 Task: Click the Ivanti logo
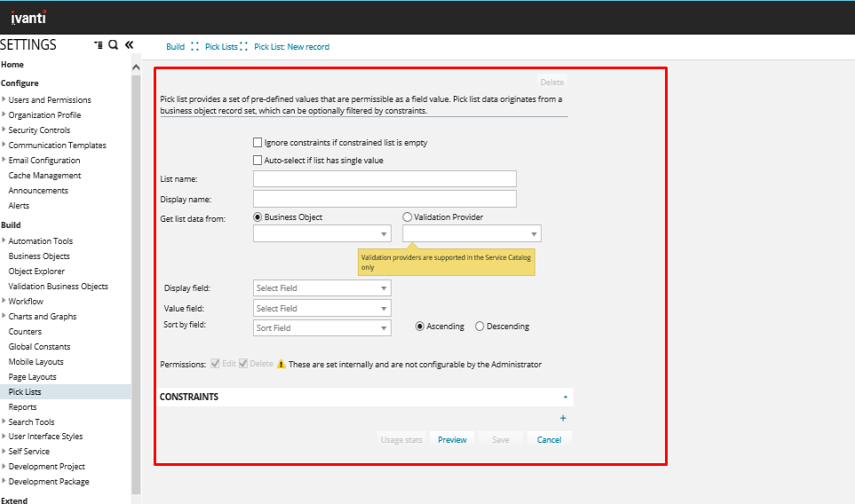28,17
